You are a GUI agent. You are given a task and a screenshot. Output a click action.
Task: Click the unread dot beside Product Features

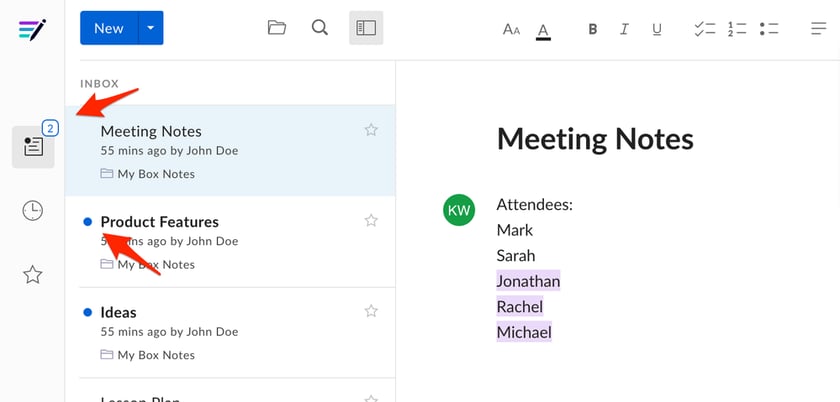(88, 222)
